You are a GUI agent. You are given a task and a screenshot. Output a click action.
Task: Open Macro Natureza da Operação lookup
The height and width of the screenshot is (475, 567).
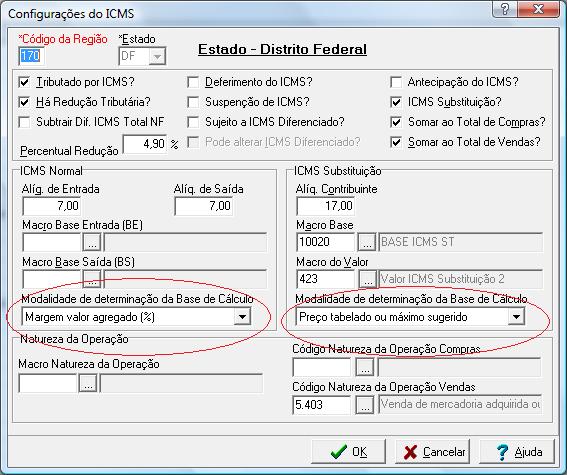[88, 384]
